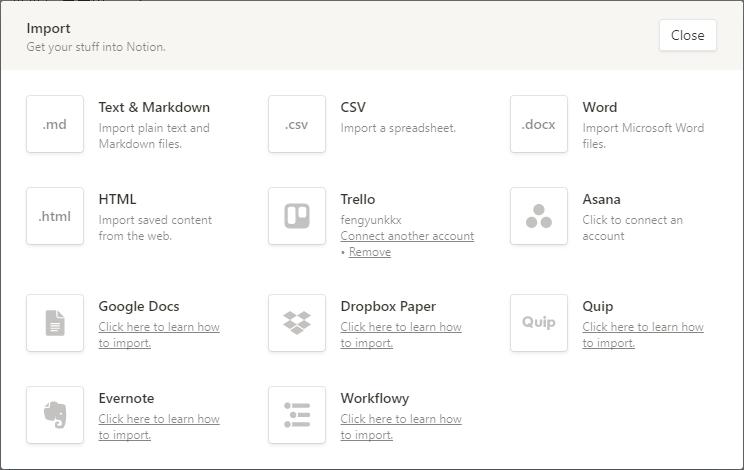
Task: Click the Asana three-dots icon
Action: (539, 216)
